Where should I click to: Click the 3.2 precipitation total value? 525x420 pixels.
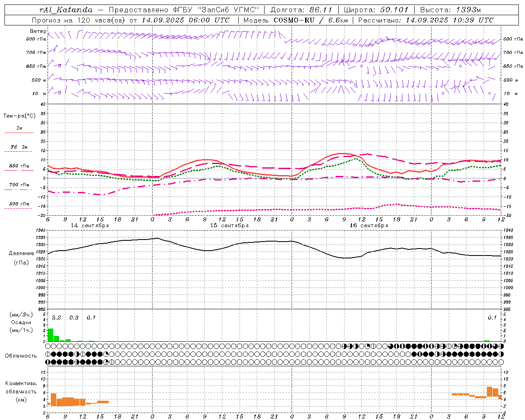pos(57,318)
